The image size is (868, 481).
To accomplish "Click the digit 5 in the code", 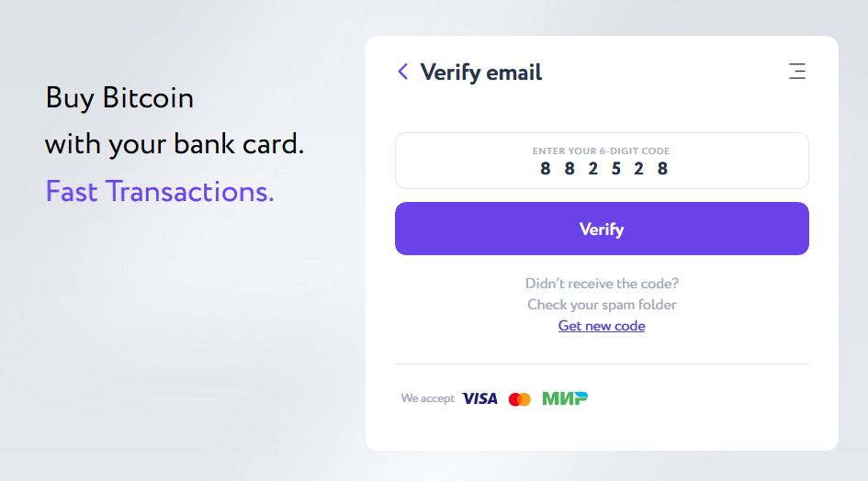I will tap(615, 169).
